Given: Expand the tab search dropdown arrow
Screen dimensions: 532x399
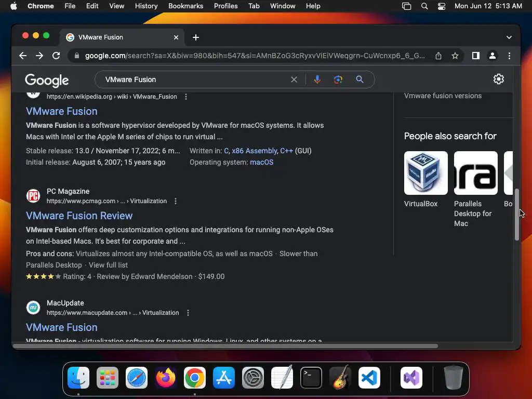Looking at the screenshot, I should [509, 37].
